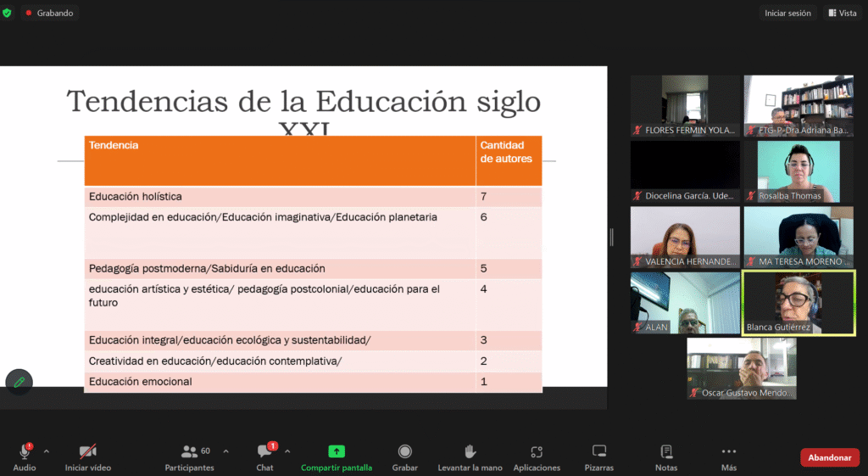Click Compartir pantalla share icon
The image size is (868, 476).
337,452
